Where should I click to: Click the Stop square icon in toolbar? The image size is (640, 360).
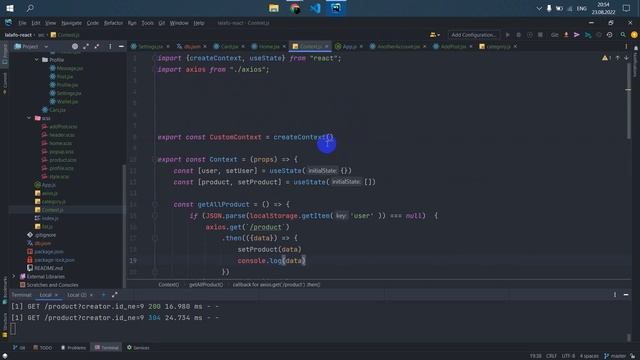(540, 35)
